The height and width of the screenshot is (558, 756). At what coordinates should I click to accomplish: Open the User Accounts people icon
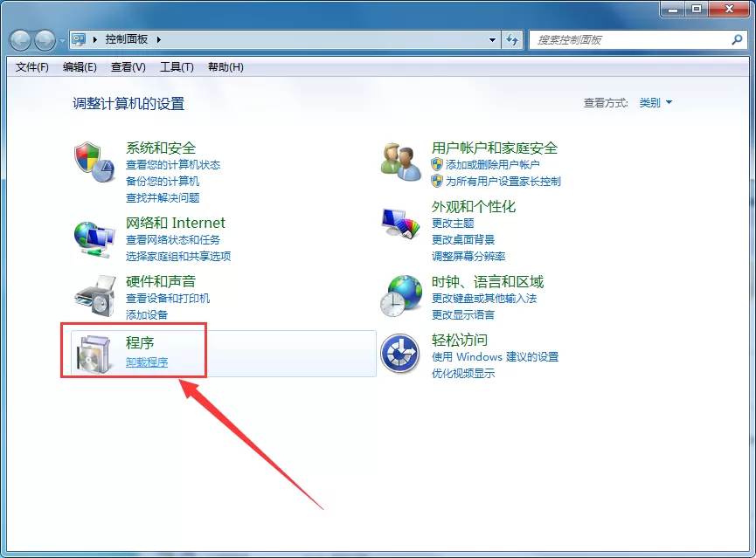pos(400,162)
